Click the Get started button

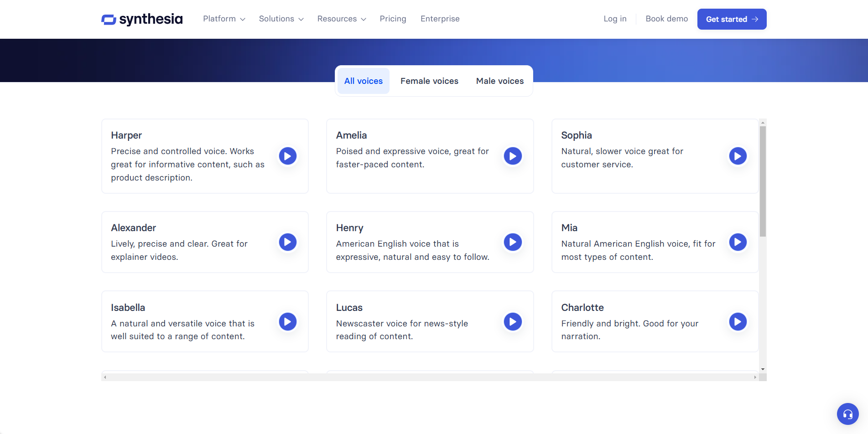tap(732, 19)
